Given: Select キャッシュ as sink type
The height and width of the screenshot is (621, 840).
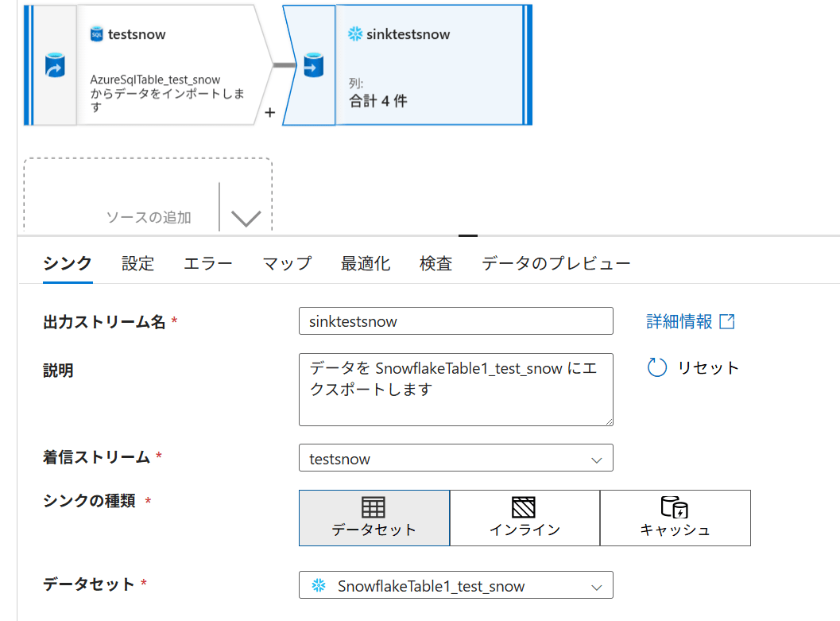Looking at the screenshot, I should pyautogui.click(x=675, y=518).
